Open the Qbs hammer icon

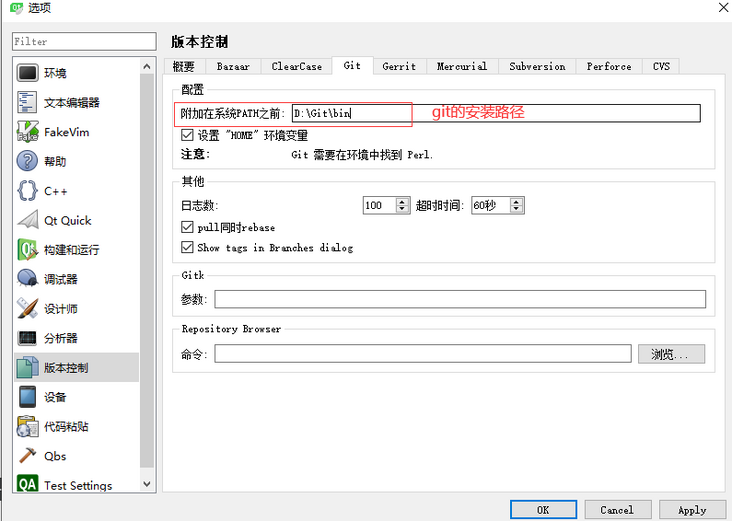[27, 456]
